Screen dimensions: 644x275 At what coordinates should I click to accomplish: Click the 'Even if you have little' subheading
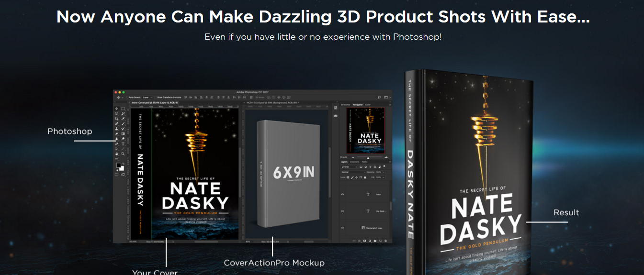pos(323,37)
